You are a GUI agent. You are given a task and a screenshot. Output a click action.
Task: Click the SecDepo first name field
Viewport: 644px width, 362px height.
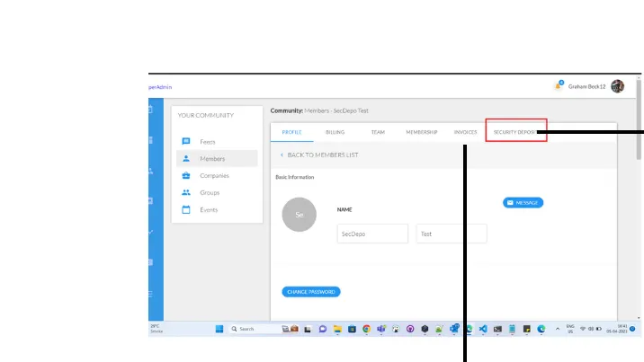(x=372, y=234)
